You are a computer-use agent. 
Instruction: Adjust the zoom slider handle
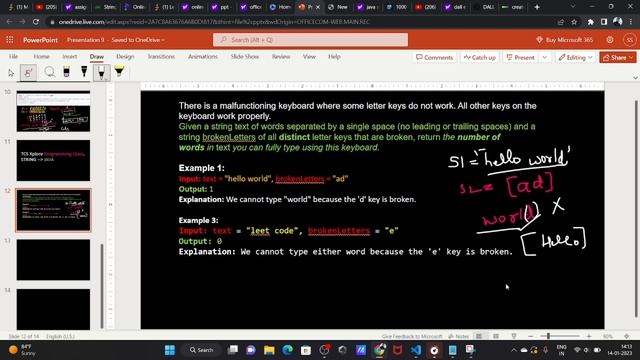click(548, 336)
